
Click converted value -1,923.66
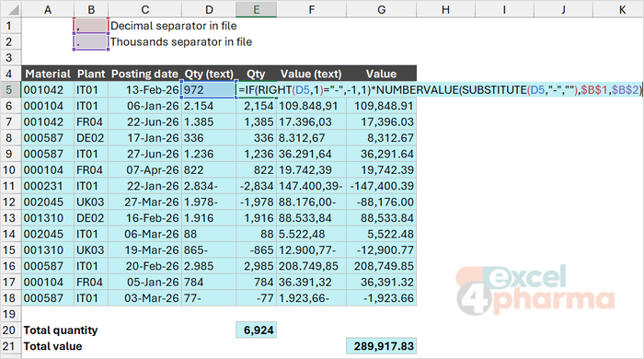381,298
